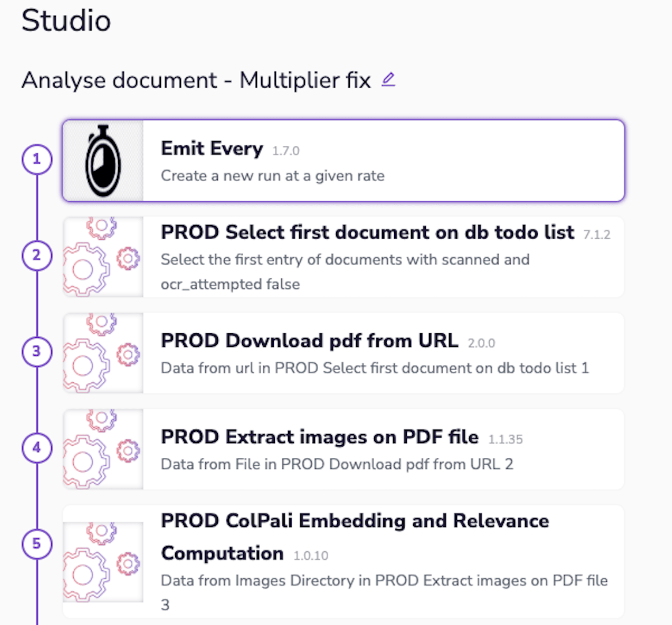Open PROD Download pdf from URL title
The width and height of the screenshot is (672, 625).
point(309,341)
